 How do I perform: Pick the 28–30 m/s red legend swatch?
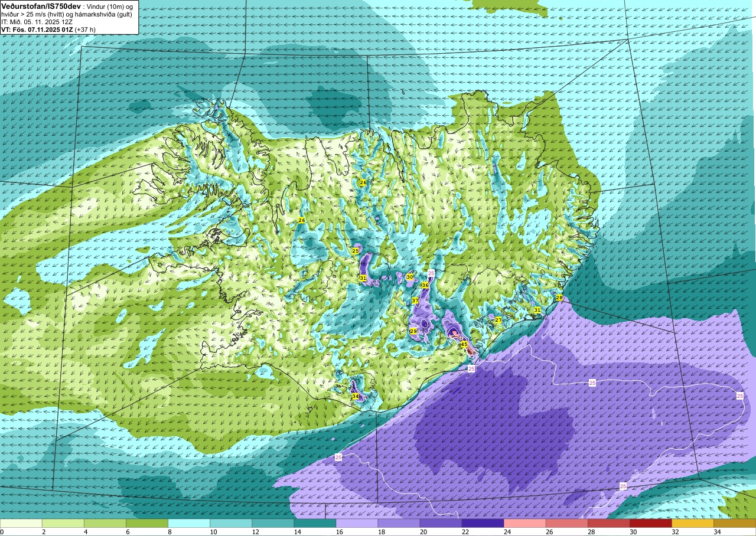click(608, 523)
